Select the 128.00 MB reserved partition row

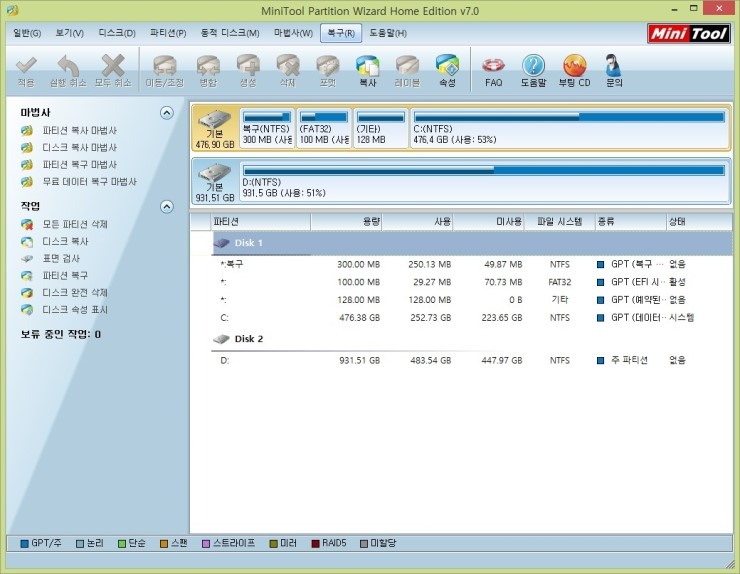(472, 300)
